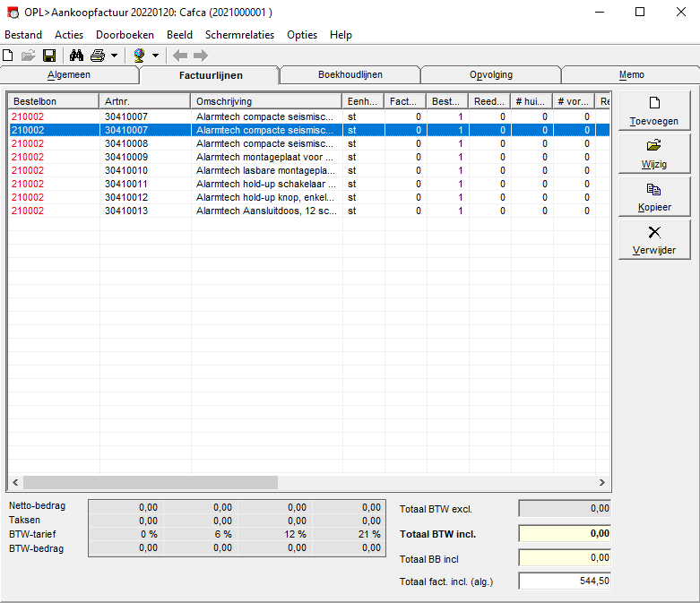Viewport: 700px width, 603px height.
Task: Switch to the Boekhoudlijnen tab
Action: pos(350,75)
